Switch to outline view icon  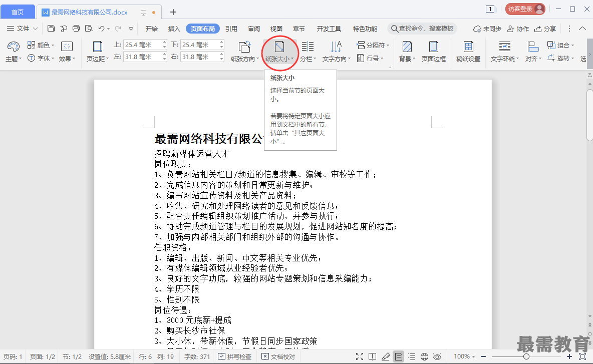412,356
